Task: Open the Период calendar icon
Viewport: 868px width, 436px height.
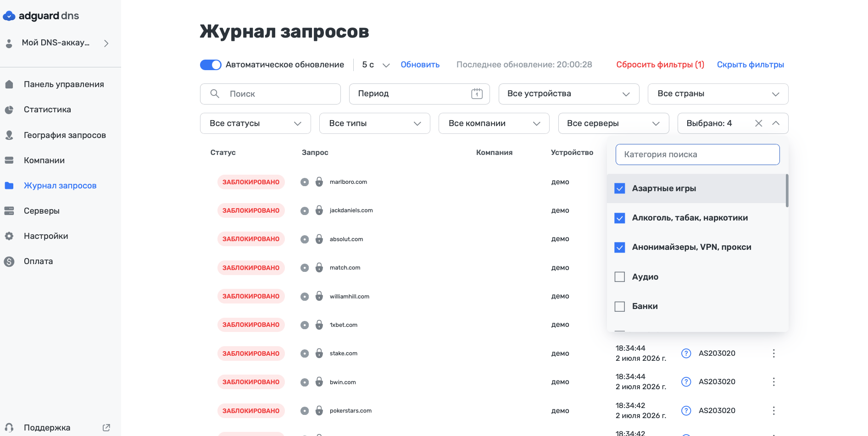Action: point(477,94)
